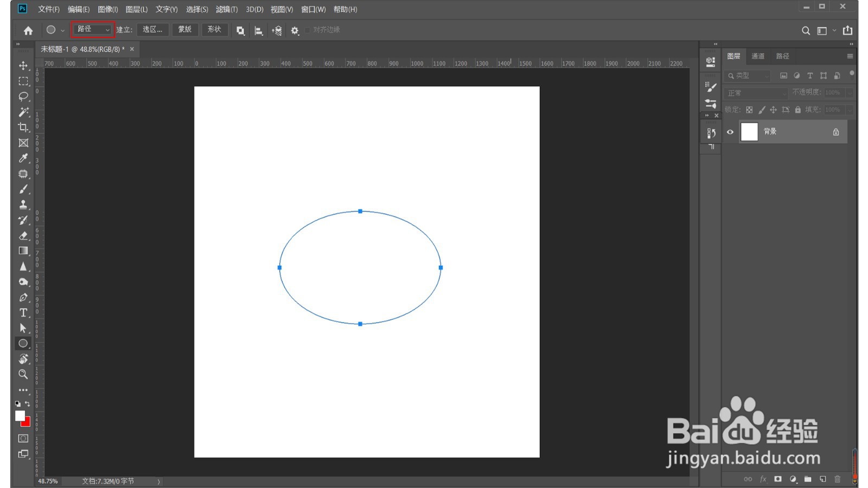868x488 pixels.
Task: Select the Pen tool
Action: point(23,298)
